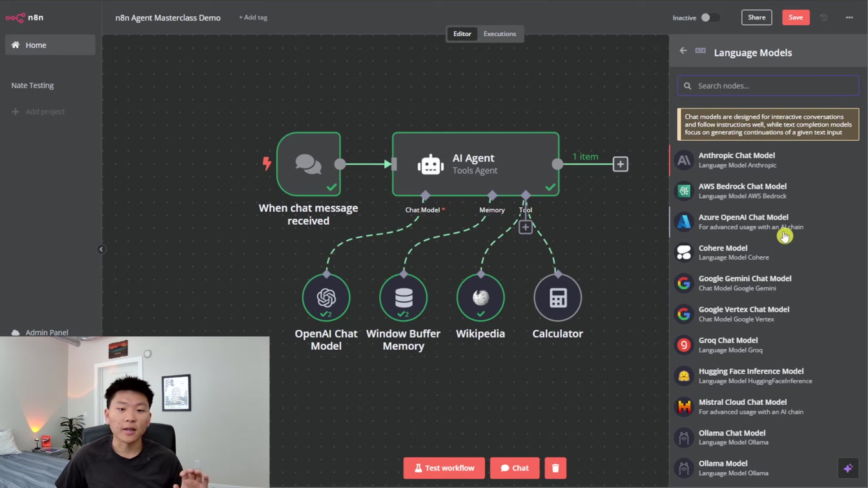Select Anthropic Chat Model icon
This screenshot has width=868, height=488.
point(684,160)
